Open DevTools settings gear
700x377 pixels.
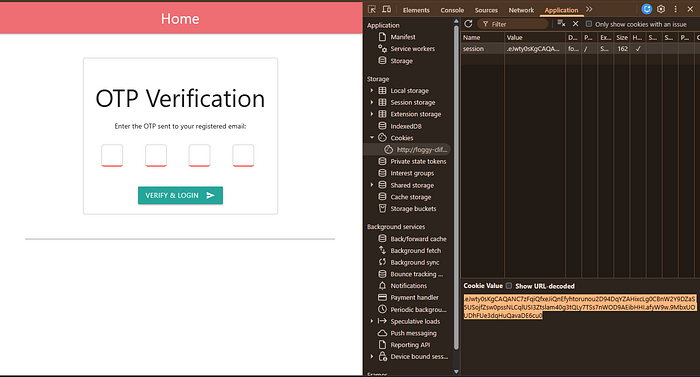661,9
